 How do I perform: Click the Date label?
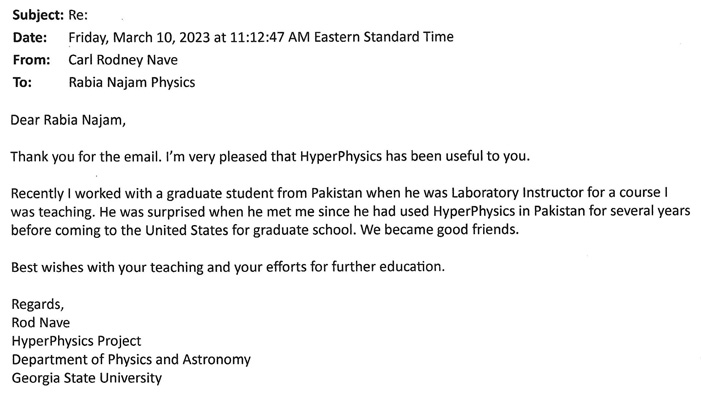[x=30, y=37]
